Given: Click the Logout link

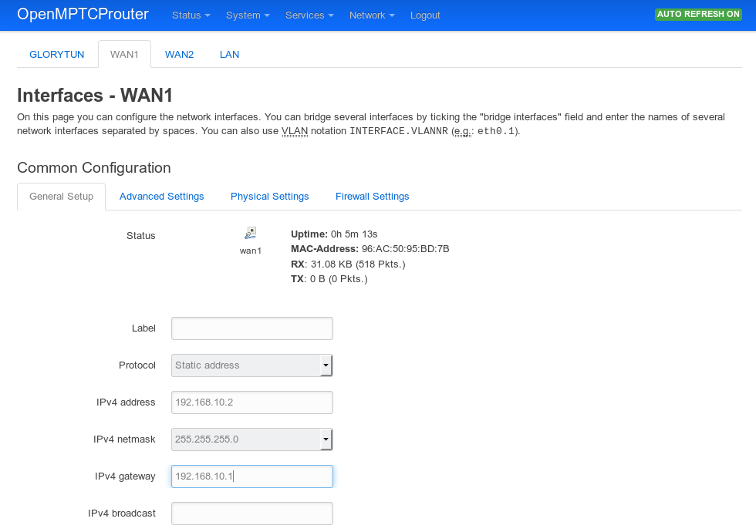Looking at the screenshot, I should [x=425, y=15].
